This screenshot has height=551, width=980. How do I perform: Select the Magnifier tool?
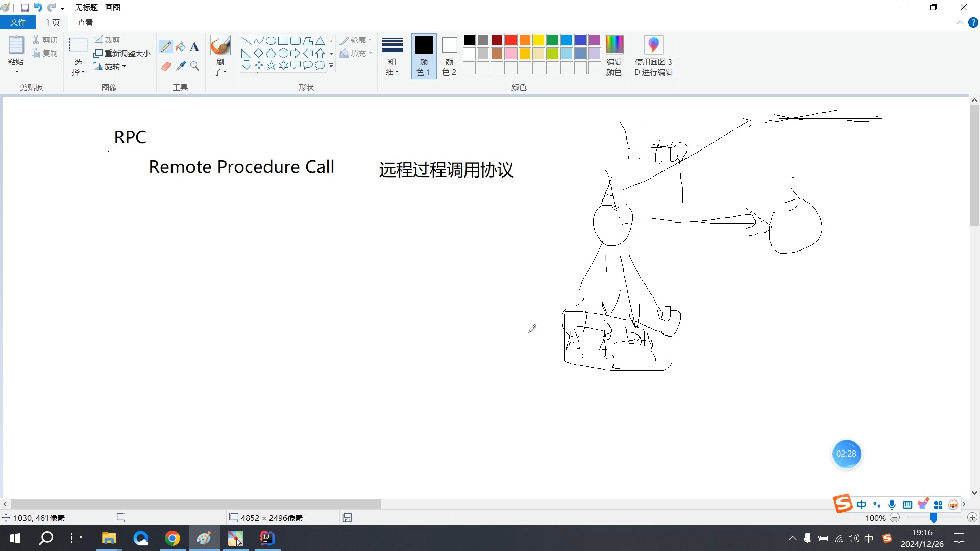pyautogui.click(x=194, y=66)
